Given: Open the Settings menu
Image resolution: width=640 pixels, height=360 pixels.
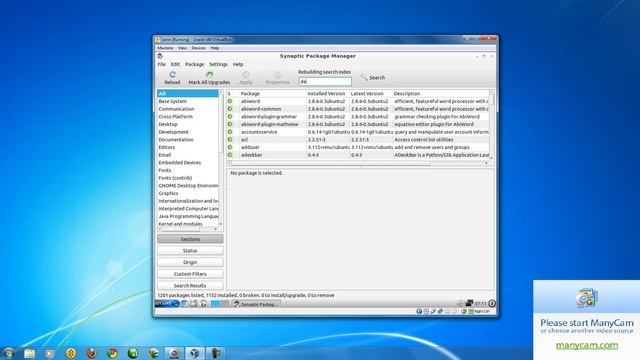Looking at the screenshot, I should click(x=218, y=64).
